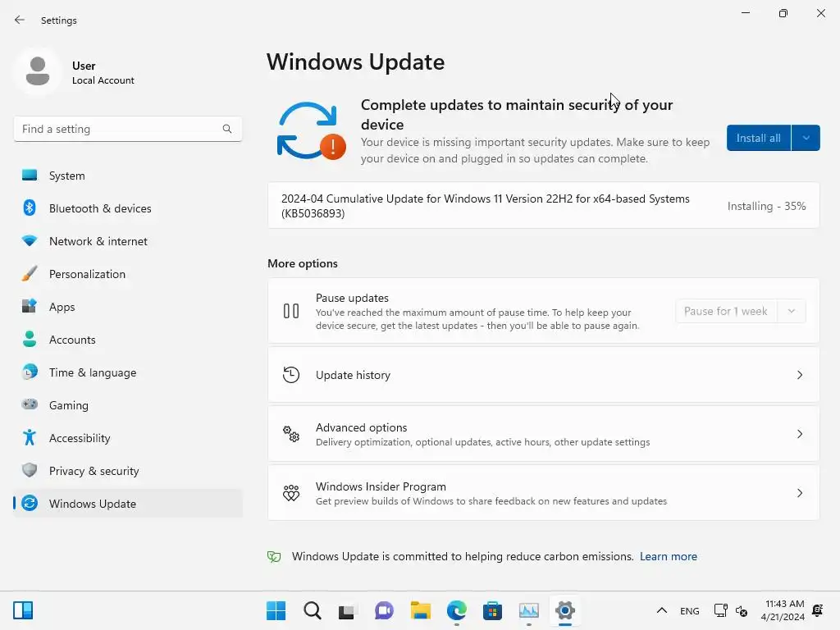Screen dimensions: 840x630
Task: Click the user avatar picture
Action: tap(38, 72)
